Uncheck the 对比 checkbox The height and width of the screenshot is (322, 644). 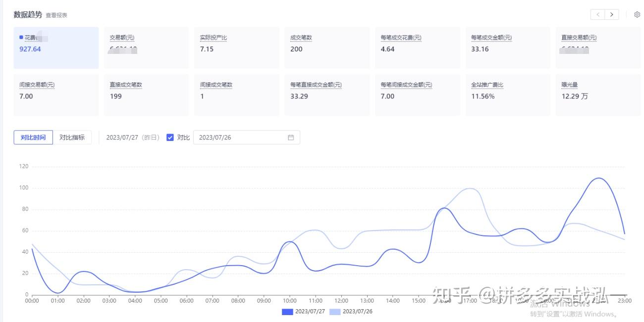[170, 138]
